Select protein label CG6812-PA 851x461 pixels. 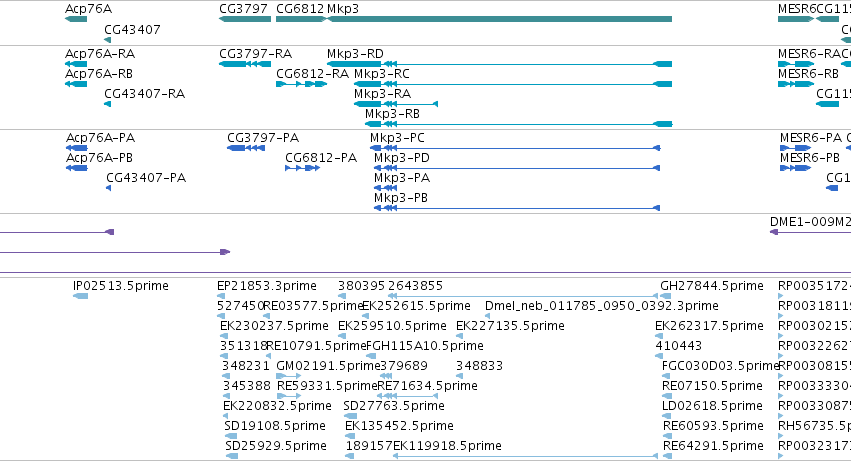pos(321,157)
